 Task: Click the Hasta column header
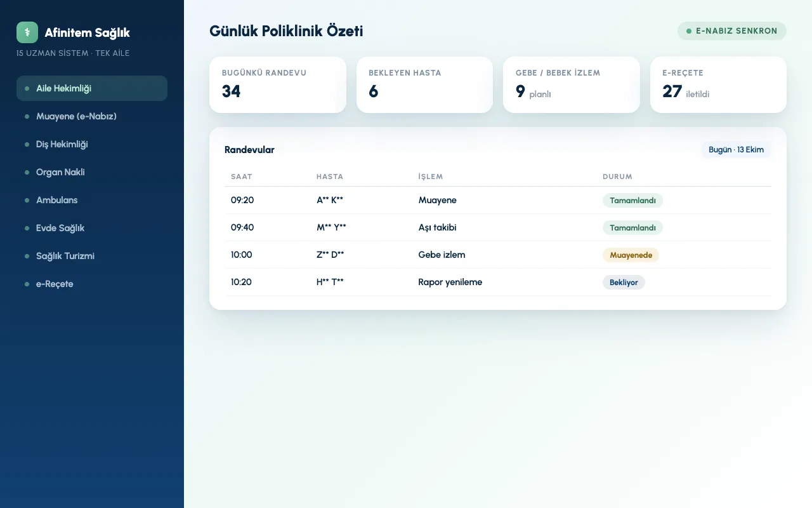coord(330,177)
